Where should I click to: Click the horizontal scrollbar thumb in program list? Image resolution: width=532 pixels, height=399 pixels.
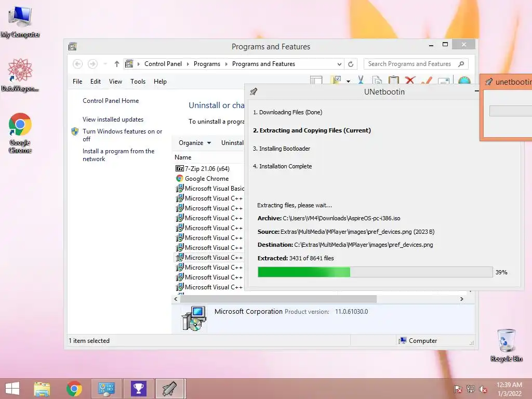pos(278,299)
